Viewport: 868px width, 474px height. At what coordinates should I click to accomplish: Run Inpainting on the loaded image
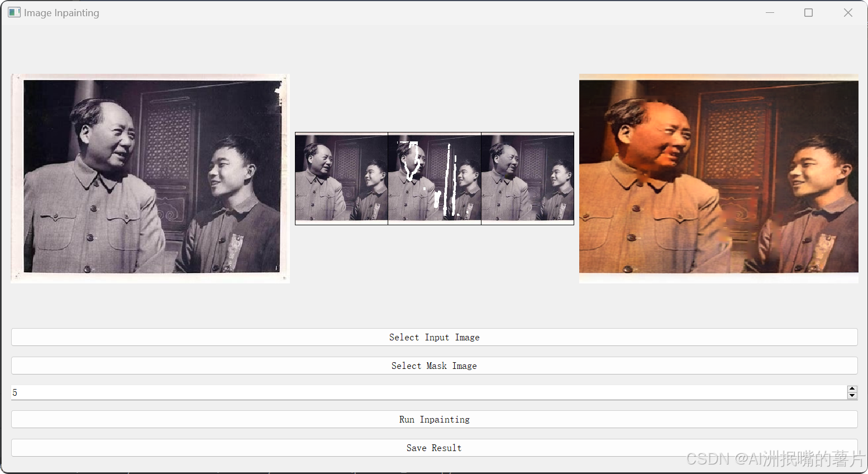coord(434,419)
